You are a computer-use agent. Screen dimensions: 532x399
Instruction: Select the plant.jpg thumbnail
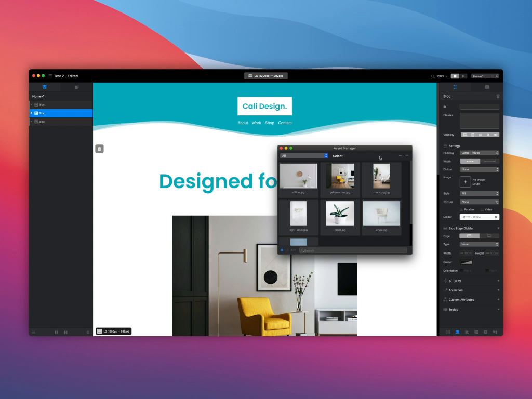(x=339, y=213)
